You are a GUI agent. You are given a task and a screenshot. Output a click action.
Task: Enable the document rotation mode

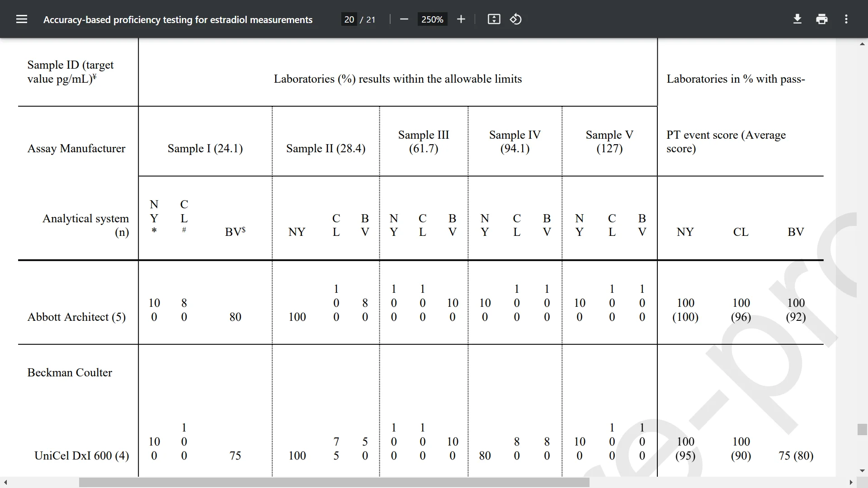click(515, 20)
